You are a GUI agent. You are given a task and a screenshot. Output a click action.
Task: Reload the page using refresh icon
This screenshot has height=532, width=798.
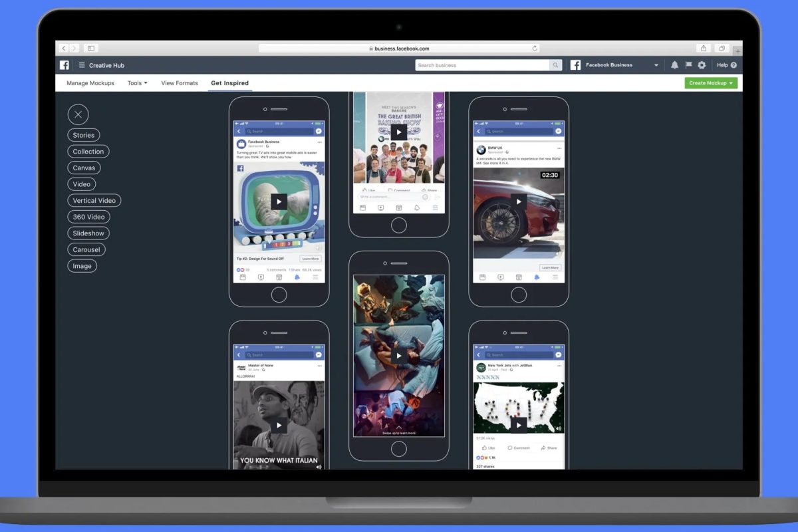[x=535, y=49]
